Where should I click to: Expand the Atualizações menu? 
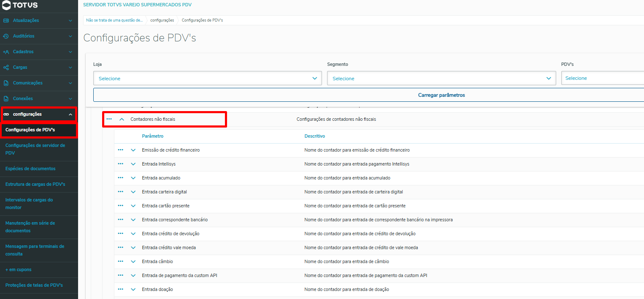70,20
